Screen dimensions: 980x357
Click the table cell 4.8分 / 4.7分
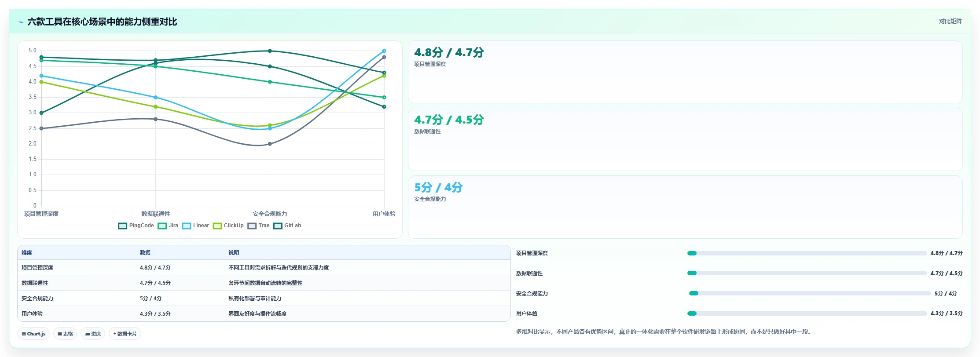[x=155, y=268]
